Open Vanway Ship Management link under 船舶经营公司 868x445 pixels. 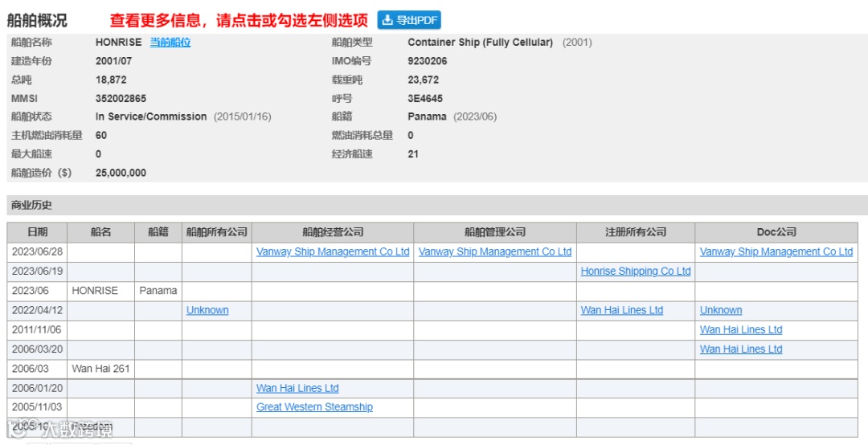[333, 252]
